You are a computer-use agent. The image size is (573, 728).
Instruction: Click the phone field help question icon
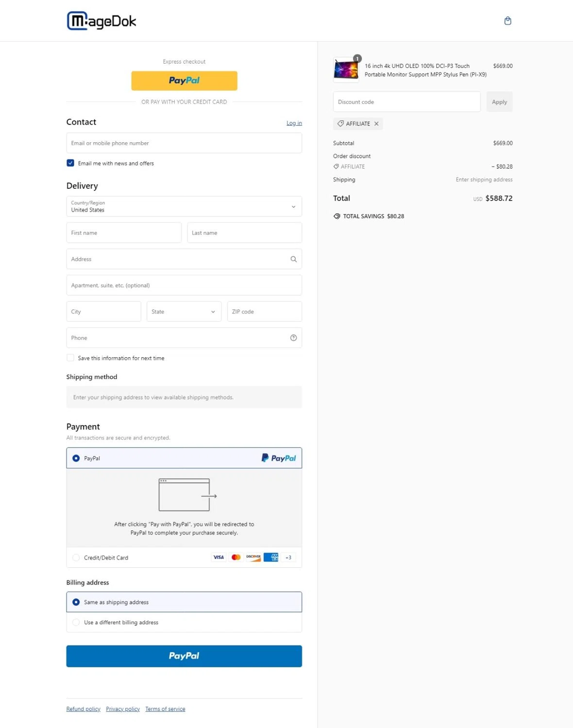point(293,338)
